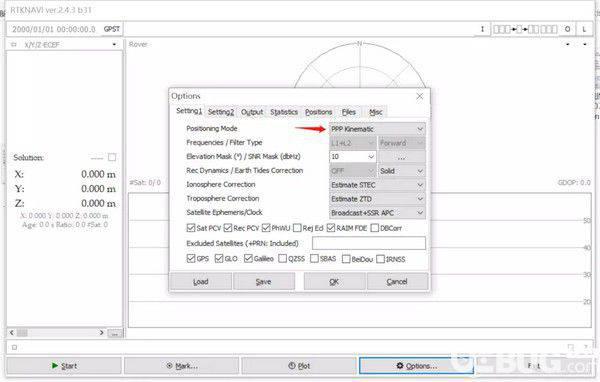
Task: Click the '#Sat: 0/ 0' label
Action: click(x=145, y=183)
